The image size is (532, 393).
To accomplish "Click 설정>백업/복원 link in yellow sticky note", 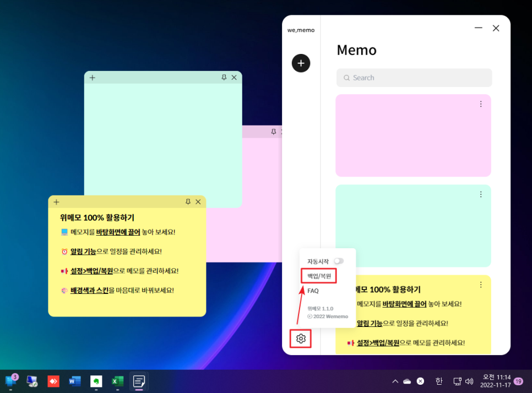I will coord(91,271).
